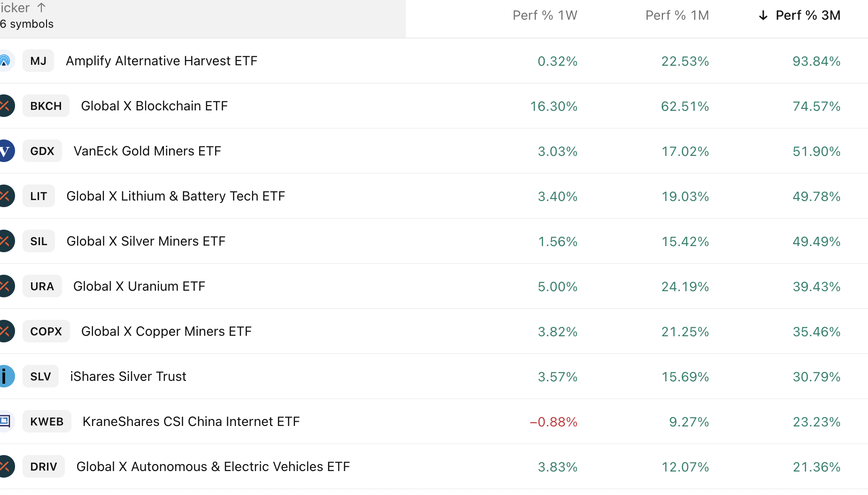Click the 93.84% value for MJ
The height and width of the screenshot is (495, 868).
coord(816,61)
